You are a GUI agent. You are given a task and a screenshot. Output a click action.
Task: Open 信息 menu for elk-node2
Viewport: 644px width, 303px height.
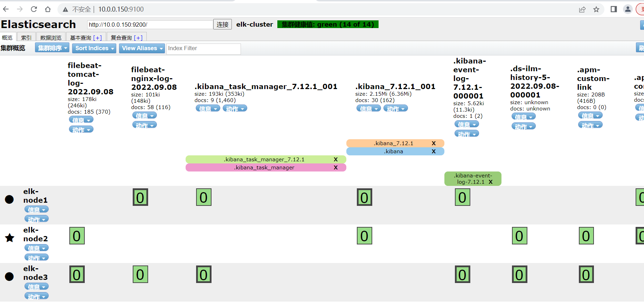[36, 248]
